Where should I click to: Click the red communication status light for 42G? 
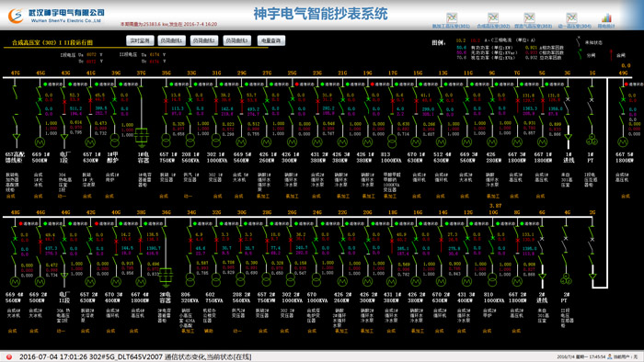tap(97, 223)
